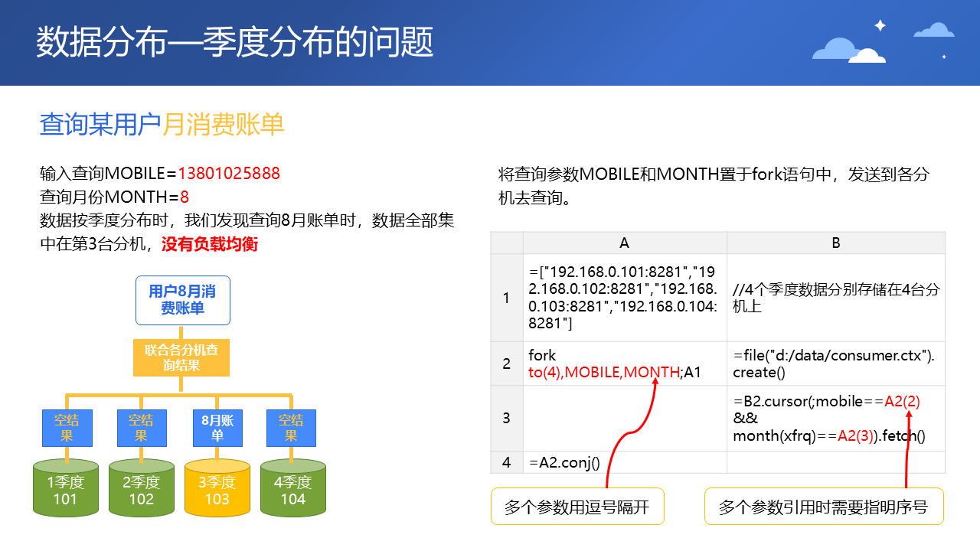
Task: Click row header 1 in the table
Action: pyautogui.click(x=507, y=298)
